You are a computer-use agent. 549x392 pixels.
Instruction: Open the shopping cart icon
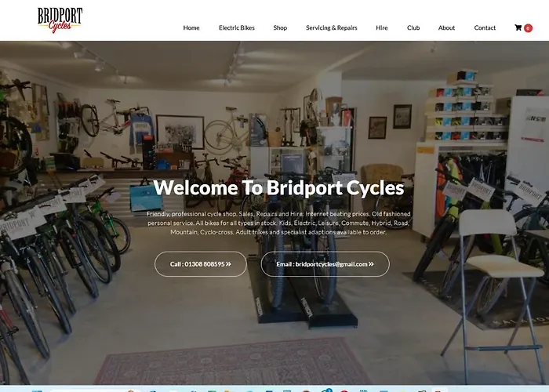click(x=518, y=27)
